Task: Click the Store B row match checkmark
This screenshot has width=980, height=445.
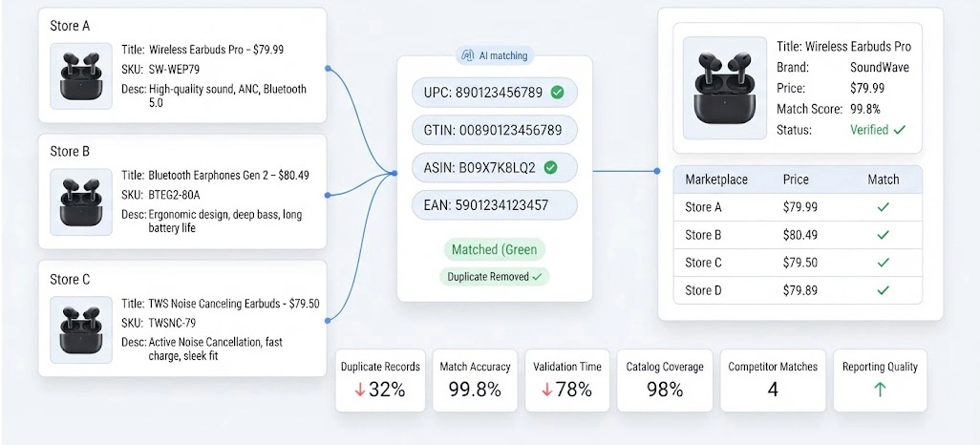Action: tap(884, 235)
